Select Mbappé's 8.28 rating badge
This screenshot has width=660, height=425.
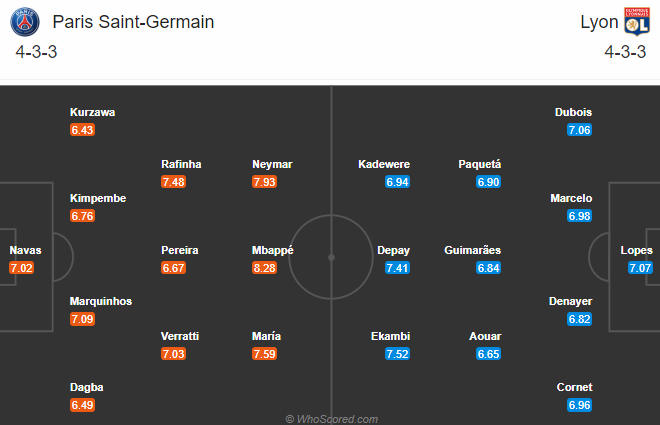(265, 268)
